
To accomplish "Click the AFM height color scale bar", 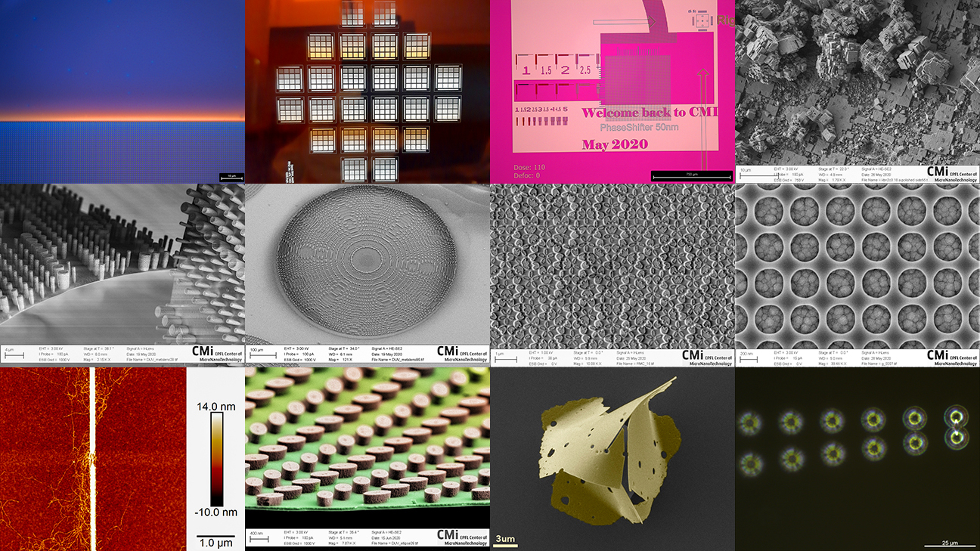I will click(216, 458).
